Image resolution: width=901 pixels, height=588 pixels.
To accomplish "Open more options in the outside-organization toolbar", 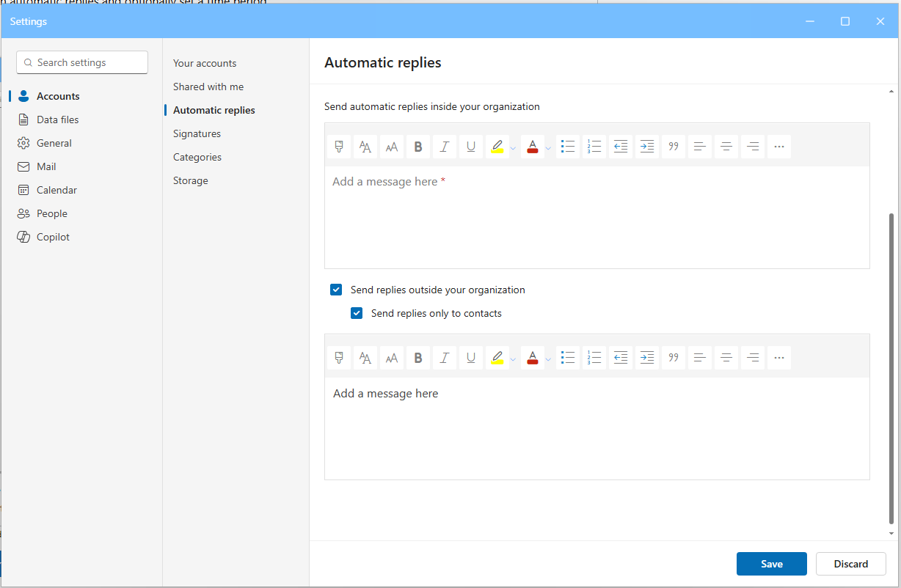I will 779,358.
